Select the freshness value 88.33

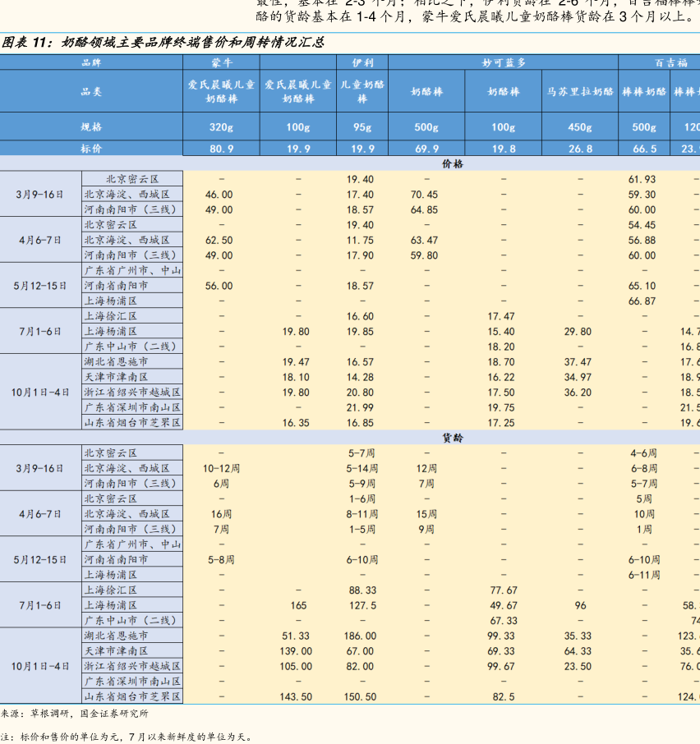[362, 590]
